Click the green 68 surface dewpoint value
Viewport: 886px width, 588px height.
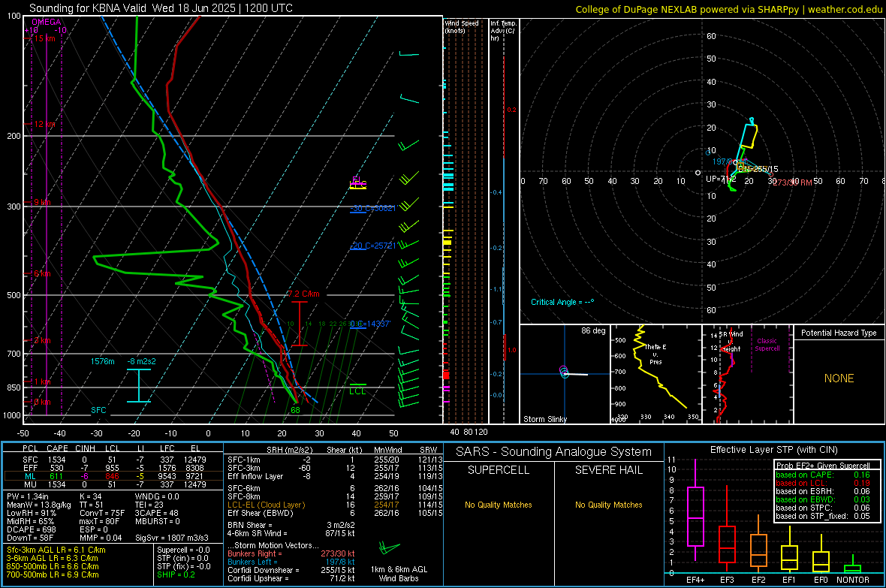(x=295, y=410)
